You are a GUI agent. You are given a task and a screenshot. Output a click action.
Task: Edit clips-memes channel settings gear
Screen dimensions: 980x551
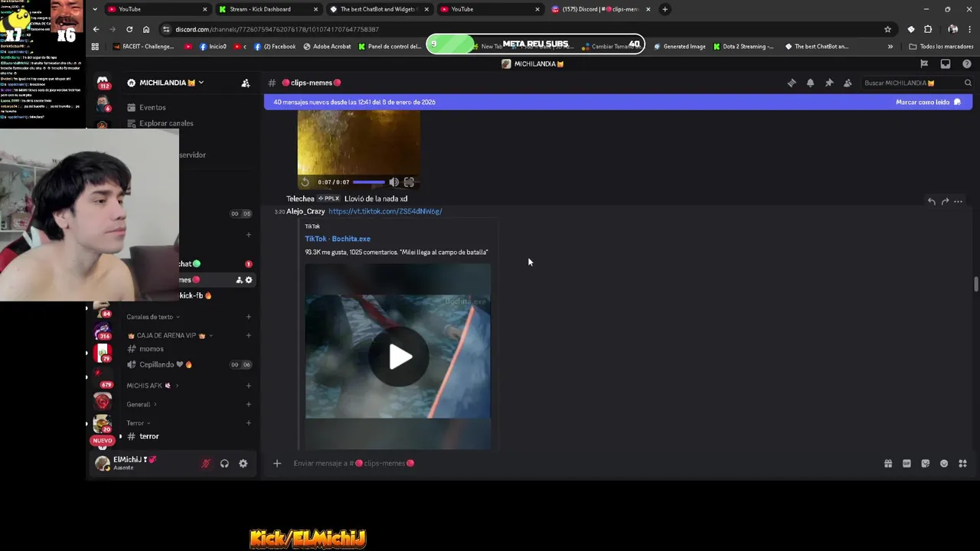click(x=249, y=280)
